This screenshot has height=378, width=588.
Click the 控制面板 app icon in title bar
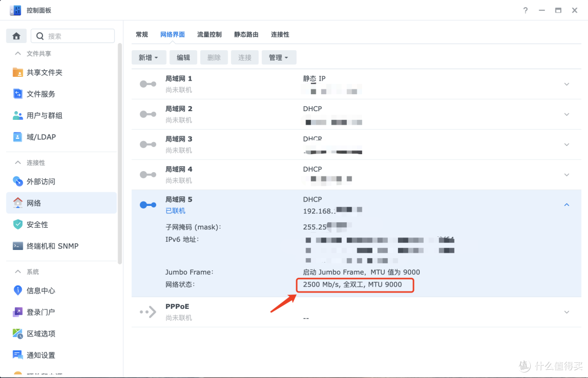click(15, 10)
